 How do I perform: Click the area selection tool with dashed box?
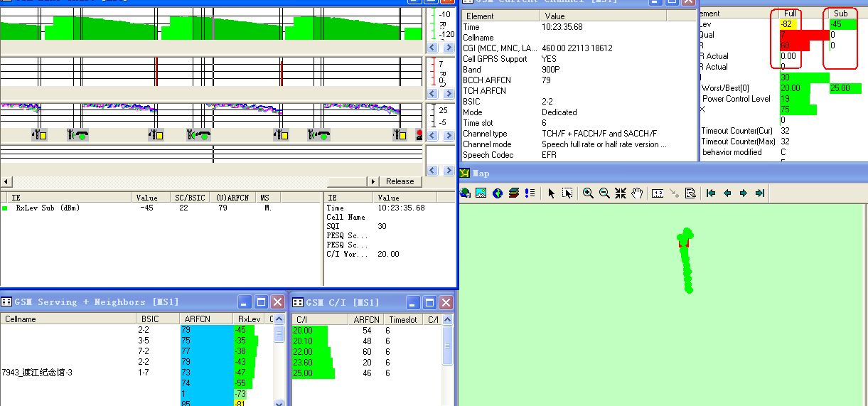tap(567, 193)
